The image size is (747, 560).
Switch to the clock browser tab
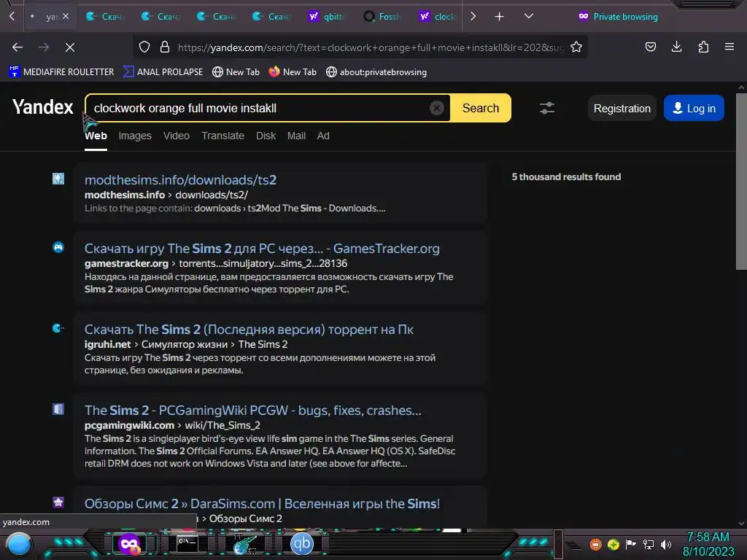coord(437,17)
